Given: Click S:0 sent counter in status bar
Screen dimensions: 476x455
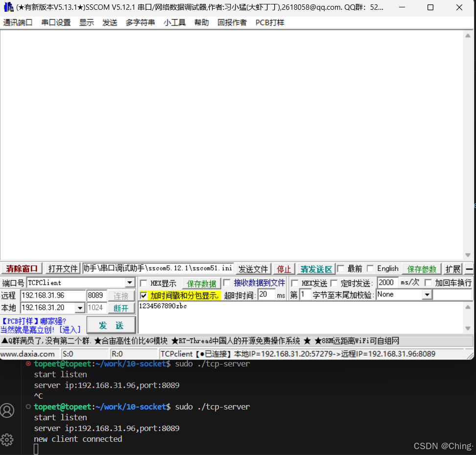Looking at the screenshot, I should coord(85,354).
